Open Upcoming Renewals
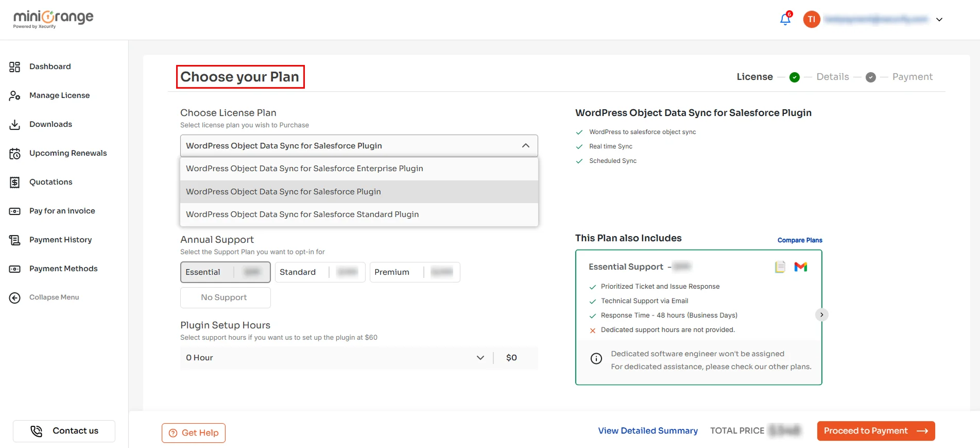Viewport: 980px width, 448px height. [x=68, y=153]
